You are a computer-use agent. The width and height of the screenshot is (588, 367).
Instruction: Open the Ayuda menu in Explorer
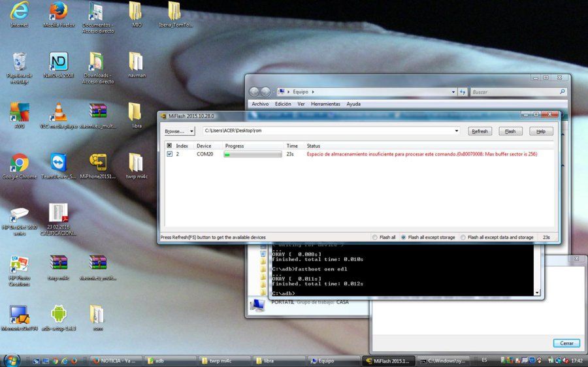[353, 104]
